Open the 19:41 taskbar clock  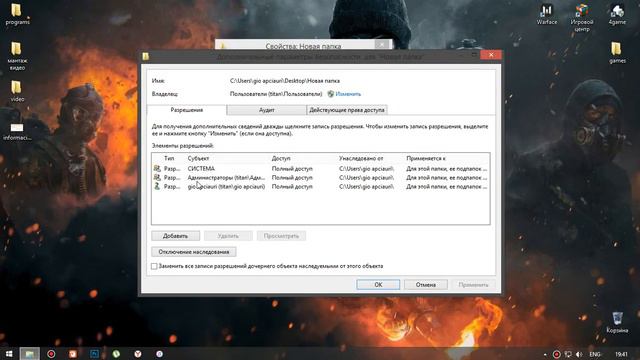(x=621, y=354)
